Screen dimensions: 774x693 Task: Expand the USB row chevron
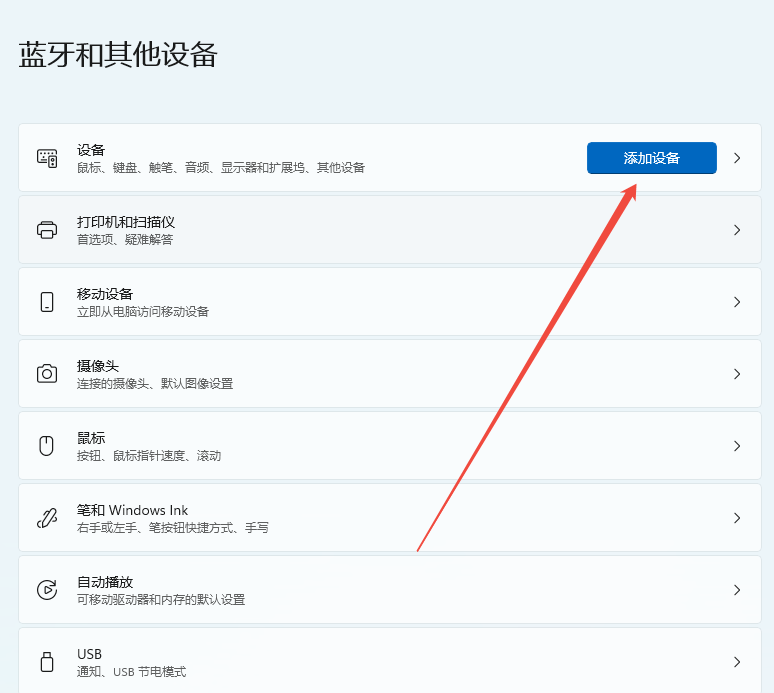(x=737, y=662)
